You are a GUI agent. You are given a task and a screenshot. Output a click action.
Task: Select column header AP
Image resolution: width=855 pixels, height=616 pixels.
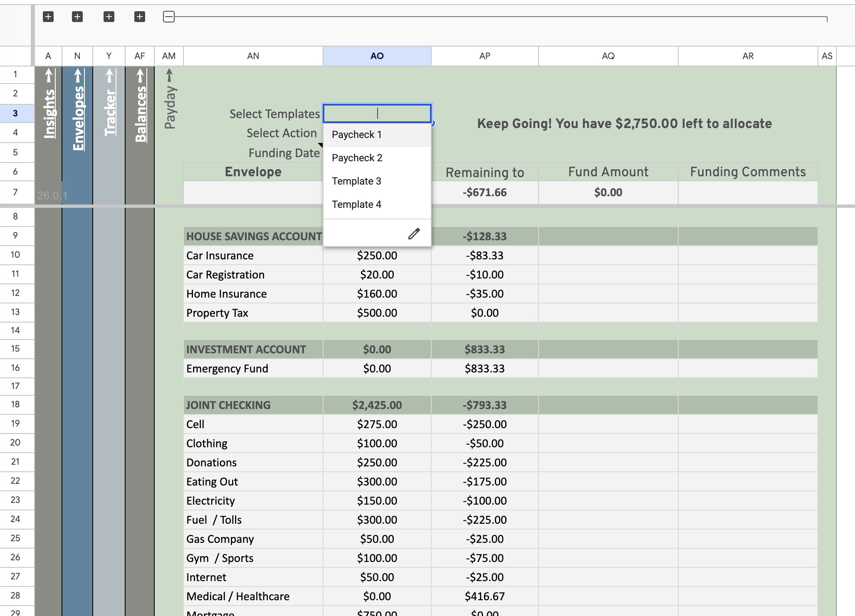tap(485, 56)
